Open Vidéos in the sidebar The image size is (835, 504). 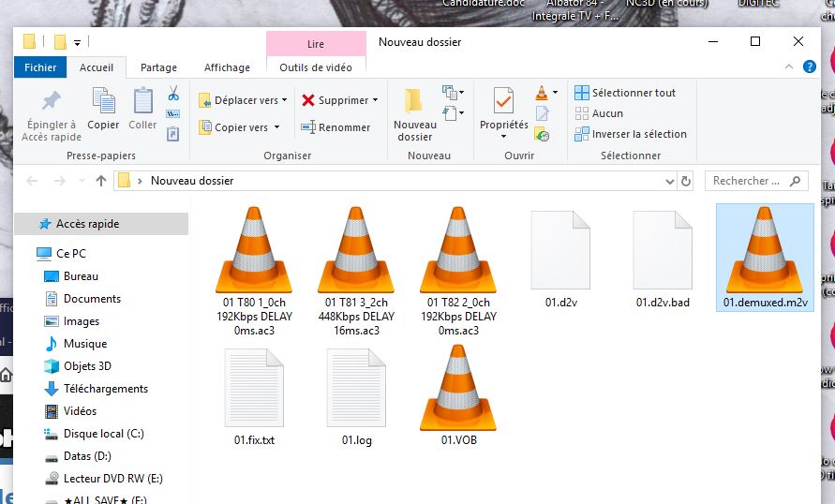pos(71,411)
